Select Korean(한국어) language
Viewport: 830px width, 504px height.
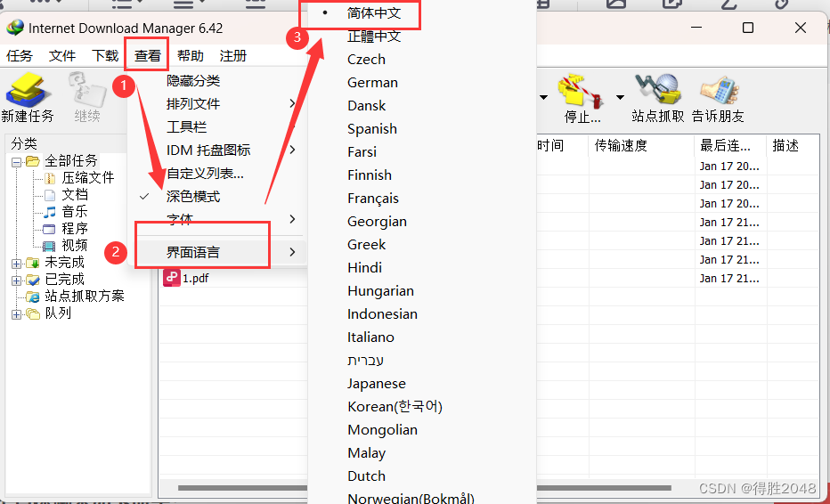395,407
